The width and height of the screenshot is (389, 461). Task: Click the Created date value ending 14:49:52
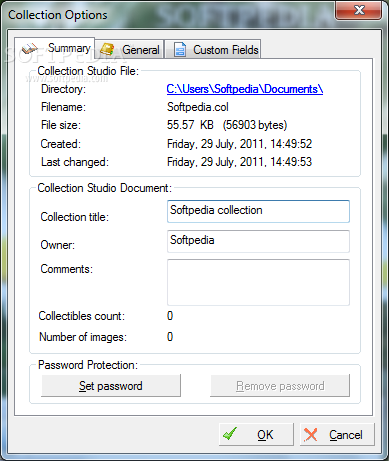click(239, 144)
